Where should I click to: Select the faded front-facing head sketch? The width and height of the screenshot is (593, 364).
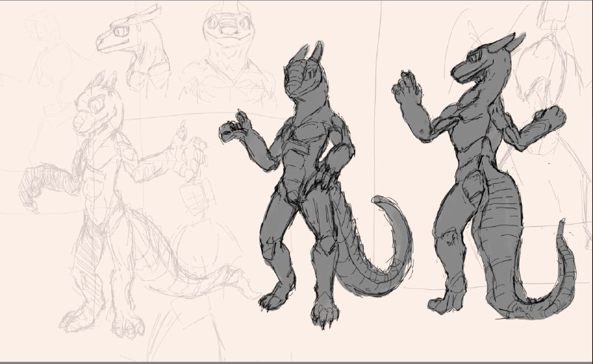click(227, 53)
